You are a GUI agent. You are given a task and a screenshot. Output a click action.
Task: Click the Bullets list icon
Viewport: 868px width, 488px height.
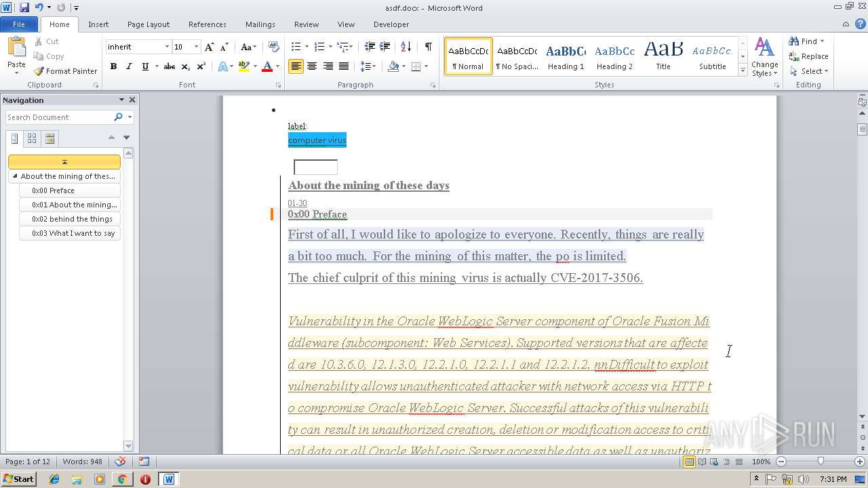[x=296, y=47]
